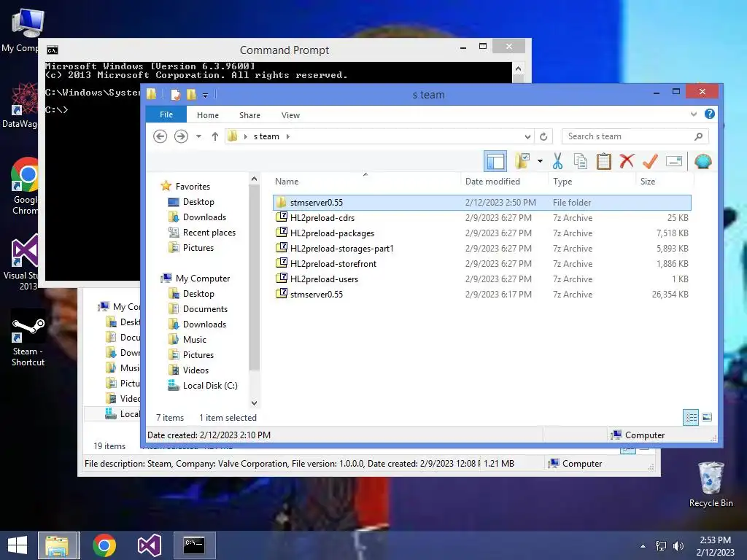Image resolution: width=747 pixels, height=560 pixels.
Task: Select the HL2preload-storefront archive
Action: (x=482, y=263)
